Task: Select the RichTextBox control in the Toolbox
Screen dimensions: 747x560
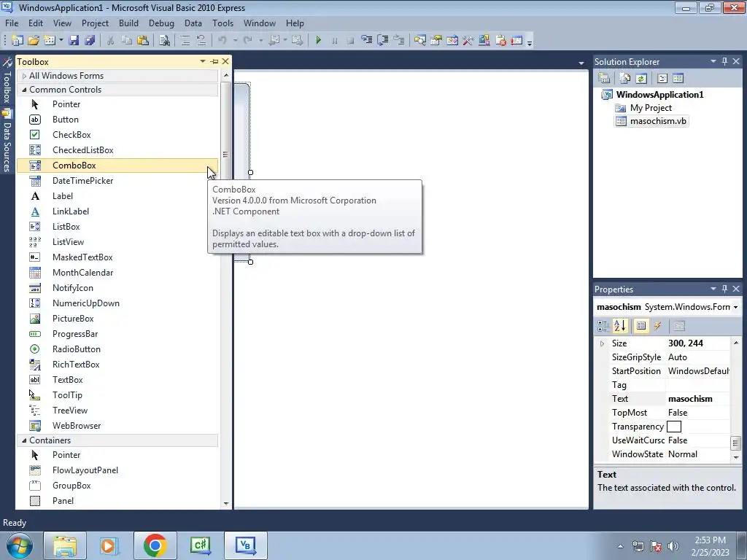Action: point(117,365)
